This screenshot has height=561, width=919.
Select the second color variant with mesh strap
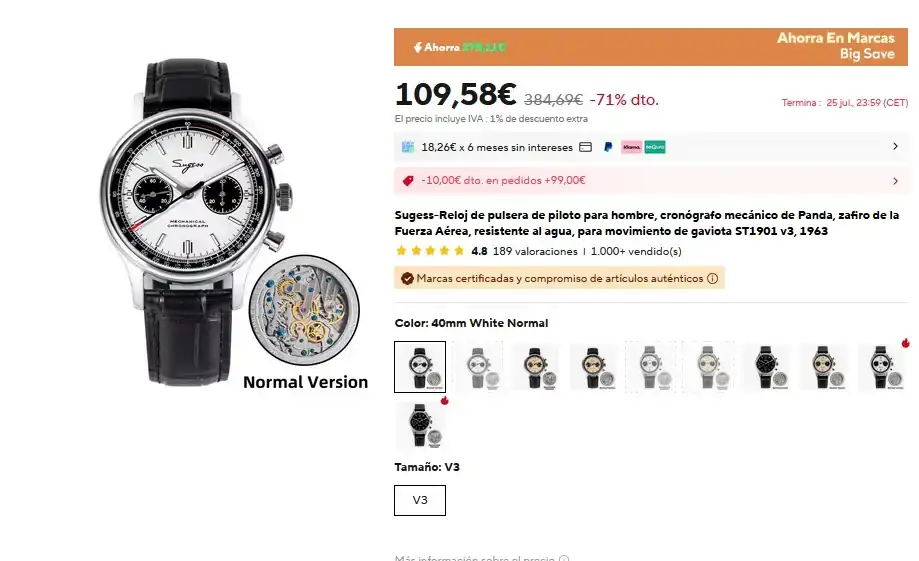pos(479,367)
